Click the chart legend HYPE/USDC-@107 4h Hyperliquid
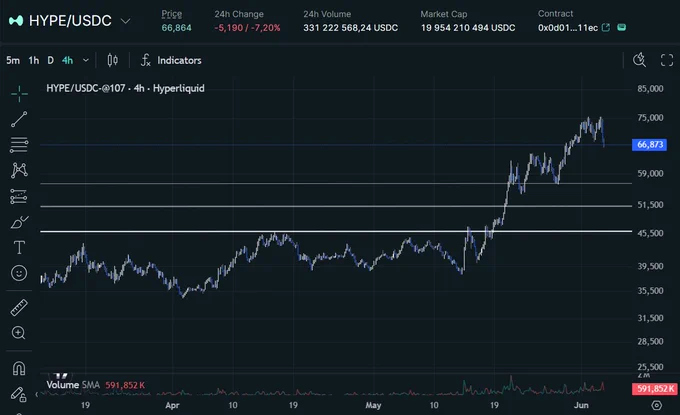The image size is (680, 415). [x=125, y=88]
